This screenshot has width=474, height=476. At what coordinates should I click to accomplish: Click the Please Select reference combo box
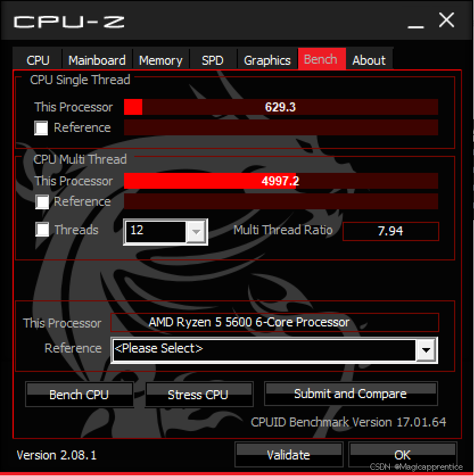coord(274,350)
